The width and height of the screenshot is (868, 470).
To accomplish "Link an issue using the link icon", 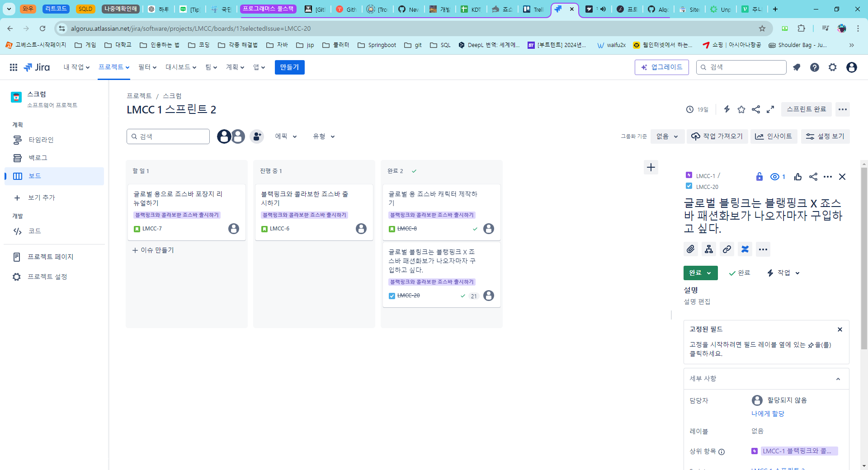I will [x=727, y=249].
